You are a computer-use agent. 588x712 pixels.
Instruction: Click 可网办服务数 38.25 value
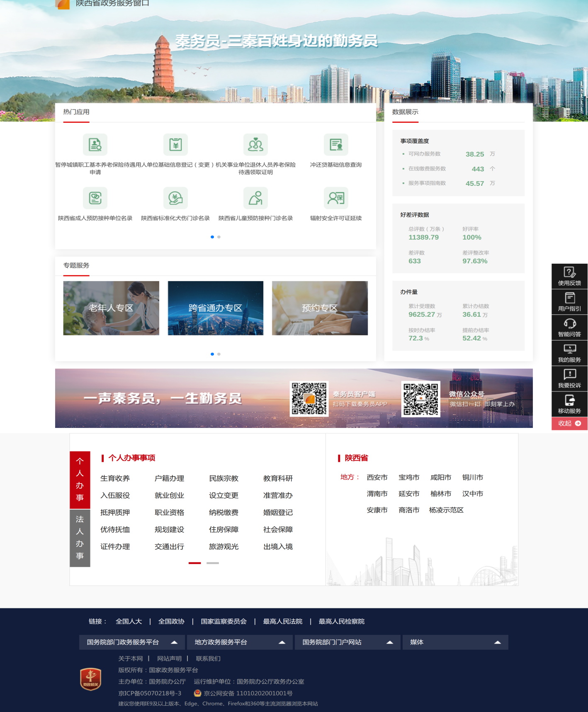click(x=475, y=154)
